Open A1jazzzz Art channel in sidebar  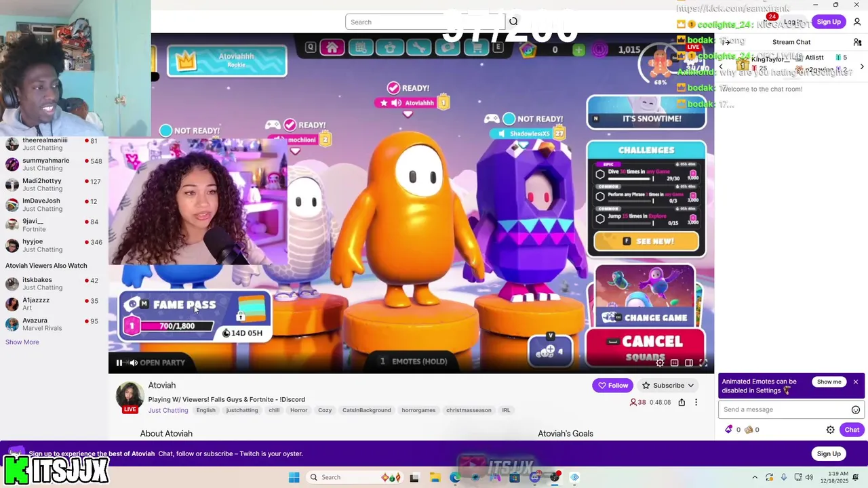pyautogui.click(x=54, y=304)
